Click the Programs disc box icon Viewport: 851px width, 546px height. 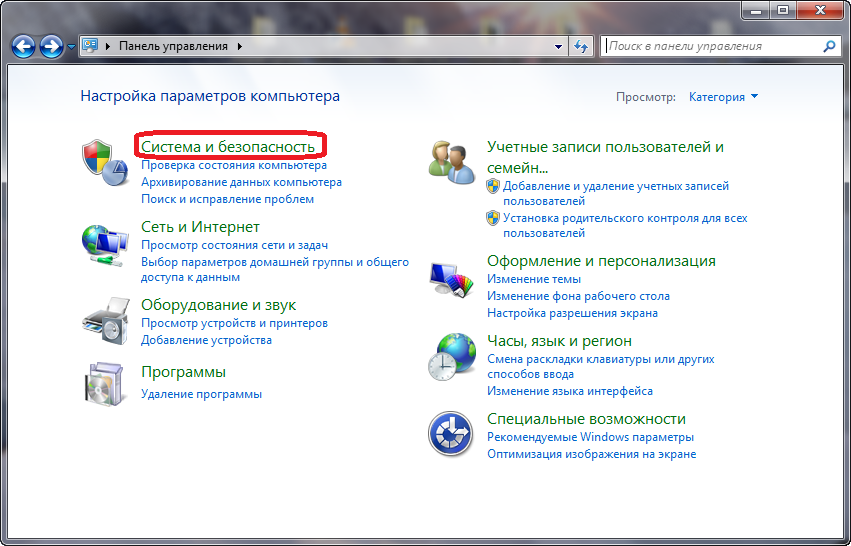point(105,382)
